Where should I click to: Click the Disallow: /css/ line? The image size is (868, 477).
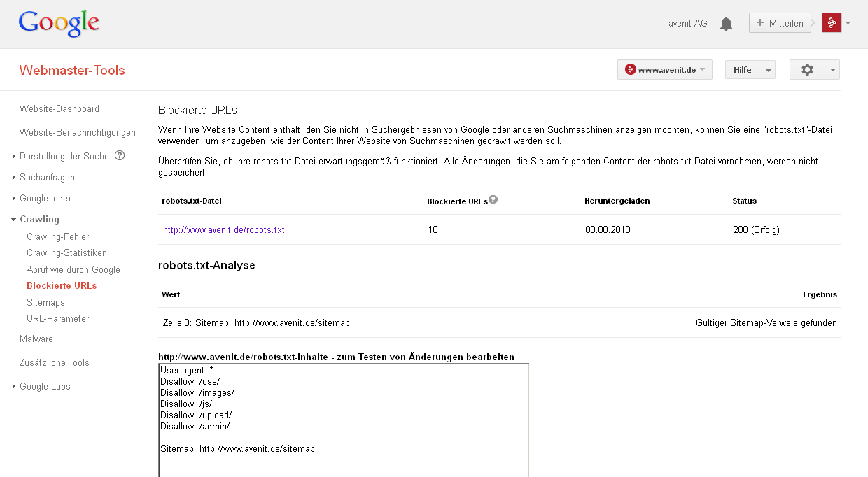pyautogui.click(x=190, y=381)
